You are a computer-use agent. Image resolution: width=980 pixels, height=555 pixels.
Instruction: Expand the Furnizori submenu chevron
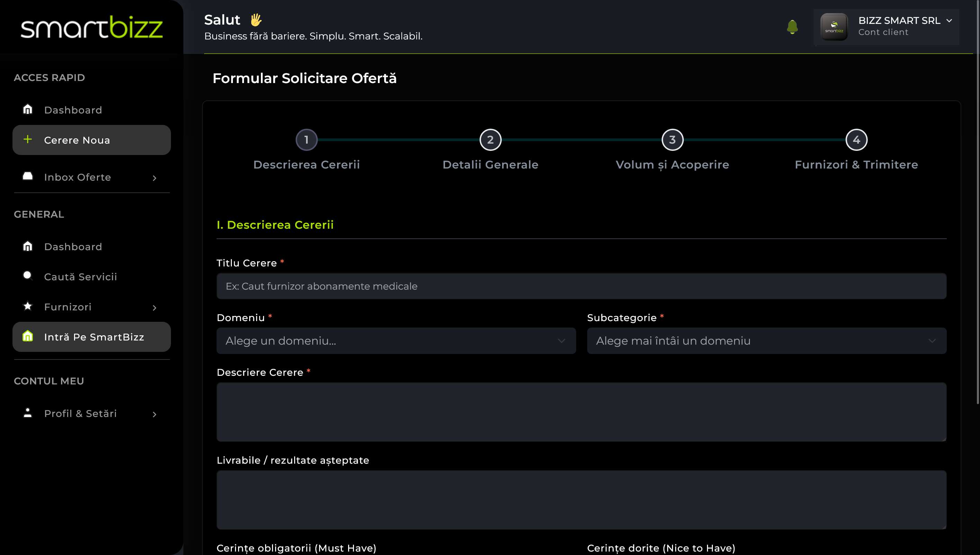(x=154, y=308)
